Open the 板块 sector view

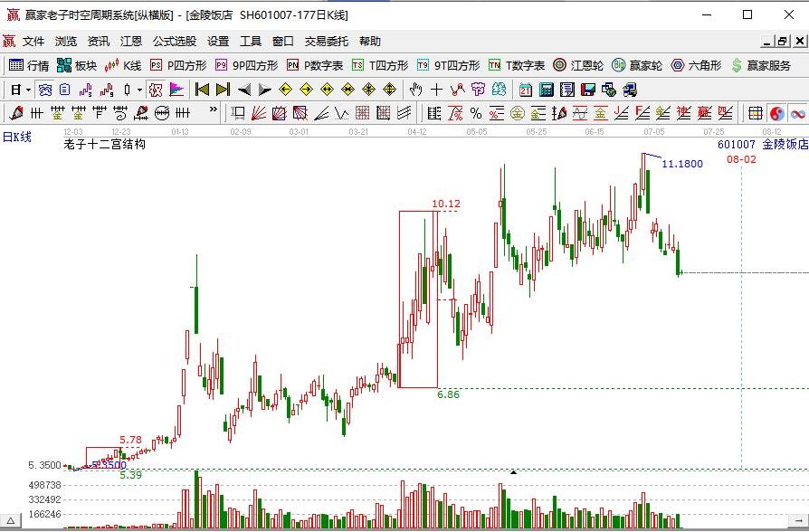point(77,65)
